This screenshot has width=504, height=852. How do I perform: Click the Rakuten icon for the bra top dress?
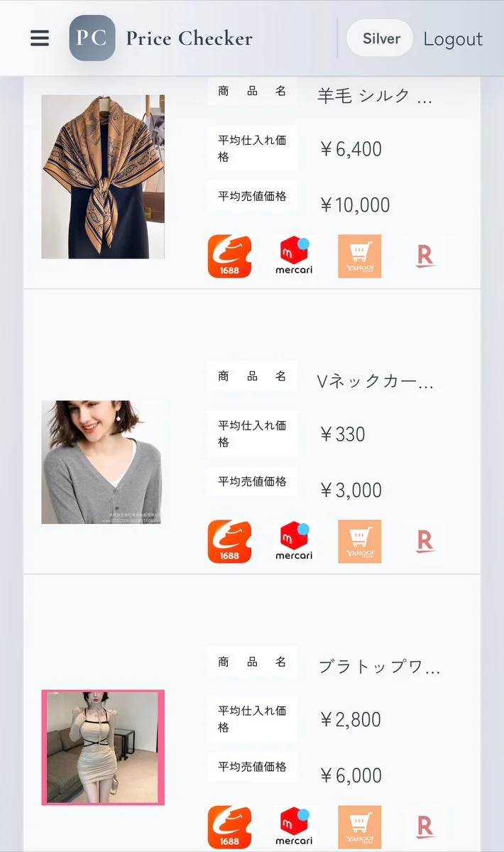pyautogui.click(x=424, y=826)
